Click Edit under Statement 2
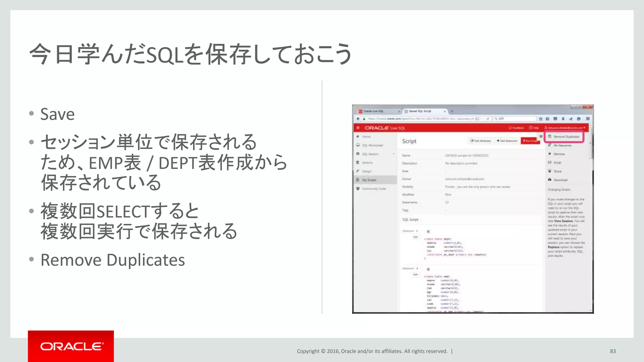The width and height of the screenshot is (644, 362). [x=415, y=275]
